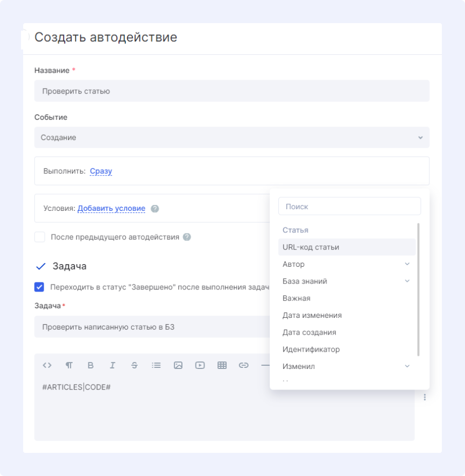Open the Событие dropdown

(231, 138)
